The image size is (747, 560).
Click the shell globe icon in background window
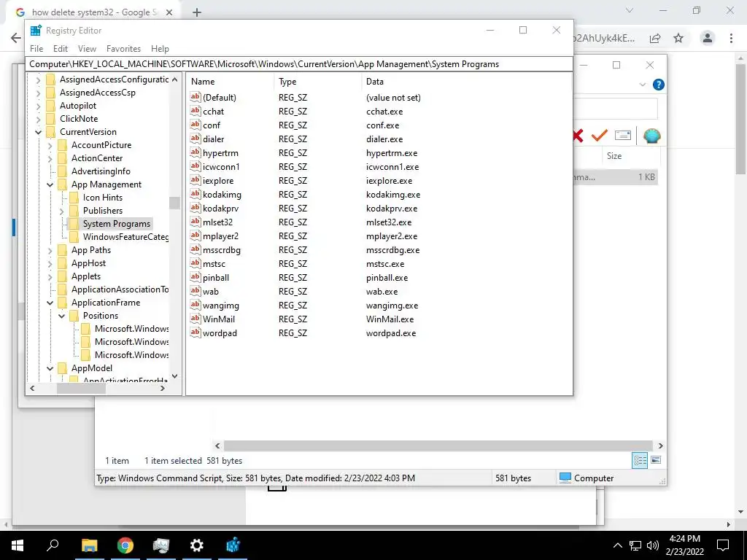[651, 136]
